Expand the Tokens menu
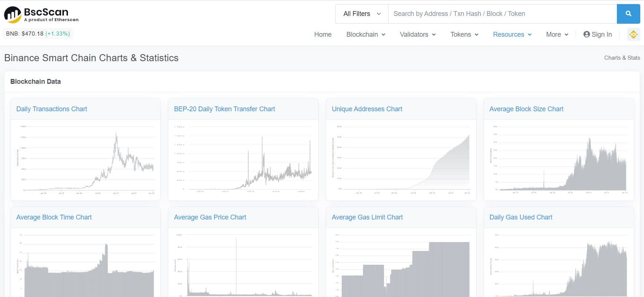644x297 pixels. (x=464, y=34)
